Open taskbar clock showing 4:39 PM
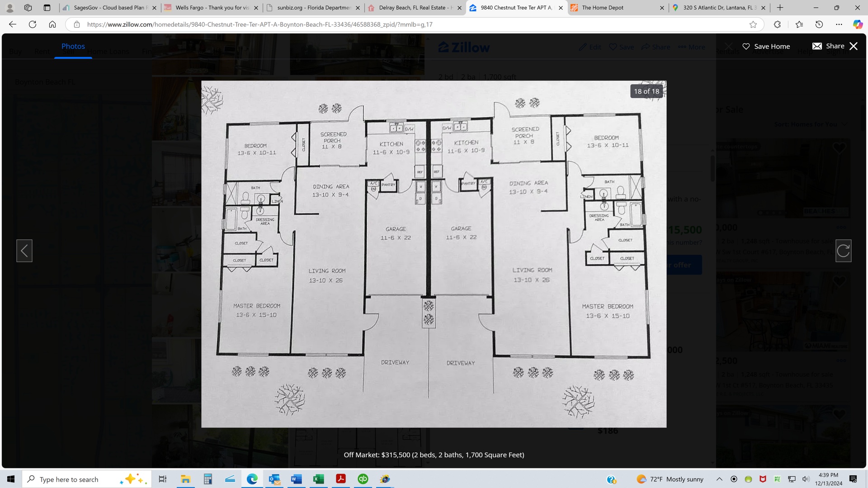Image resolution: width=868 pixels, height=488 pixels. (x=828, y=479)
